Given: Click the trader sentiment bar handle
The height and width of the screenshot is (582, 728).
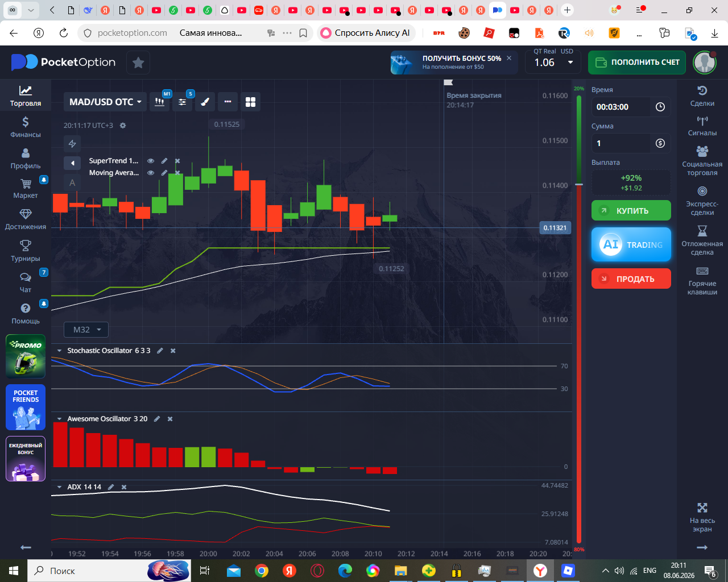Looking at the screenshot, I should coord(579,184).
